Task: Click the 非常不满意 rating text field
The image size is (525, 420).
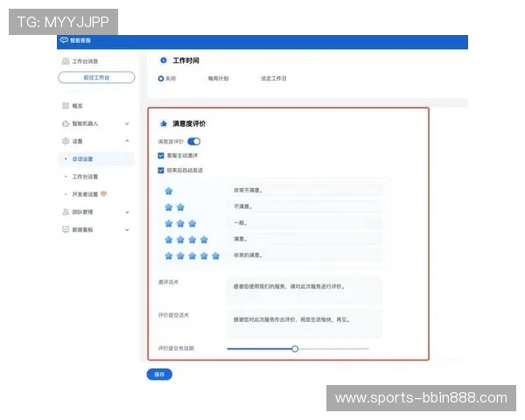Action: pyautogui.click(x=306, y=190)
